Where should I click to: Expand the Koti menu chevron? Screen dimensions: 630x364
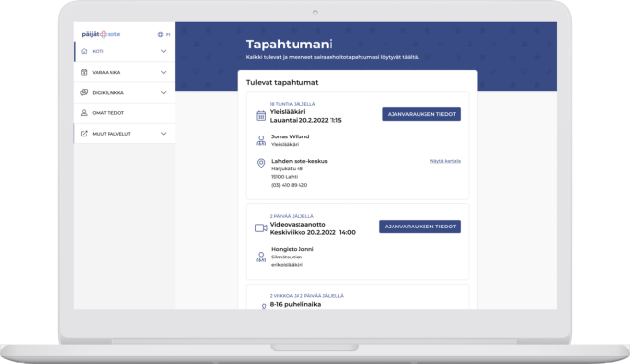click(164, 51)
